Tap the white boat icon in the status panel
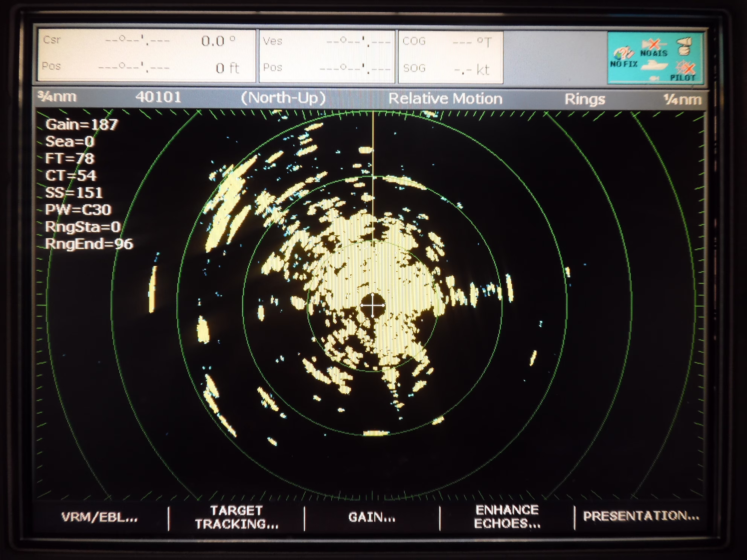Viewport: 747px width, 560px height. [x=654, y=65]
